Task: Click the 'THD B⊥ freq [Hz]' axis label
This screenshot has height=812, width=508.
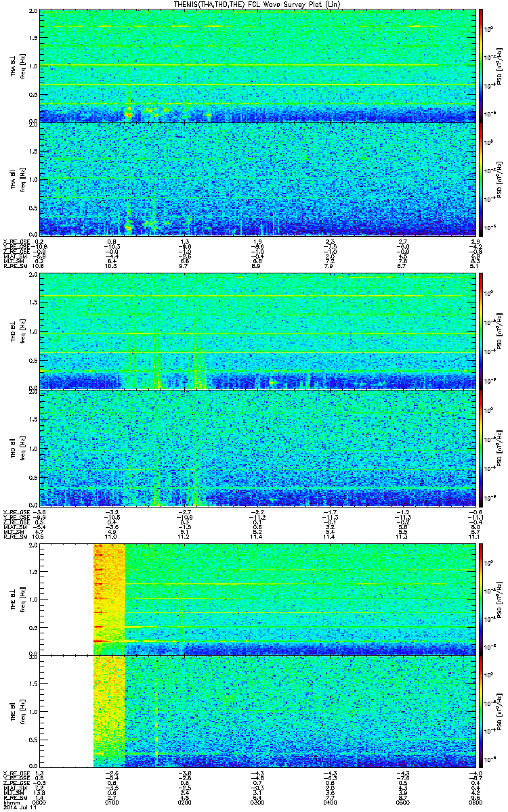Action: point(17,330)
